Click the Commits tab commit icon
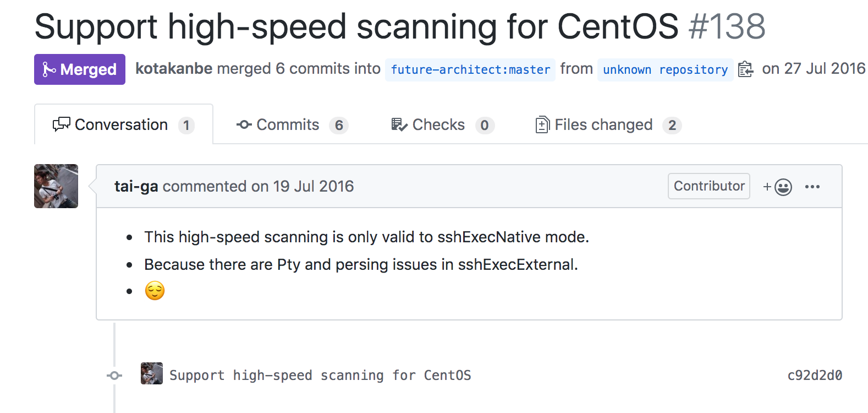The width and height of the screenshot is (868, 413). click(x=244, y=125)
